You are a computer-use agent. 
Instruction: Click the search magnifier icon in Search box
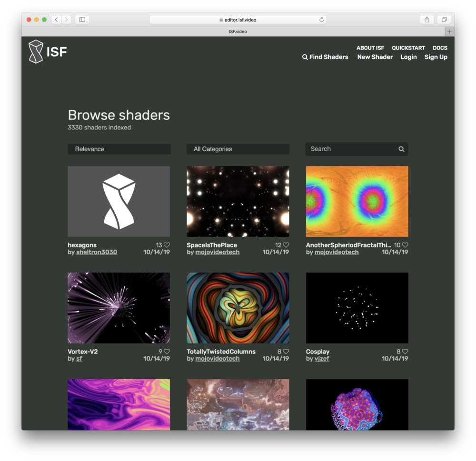401,149
